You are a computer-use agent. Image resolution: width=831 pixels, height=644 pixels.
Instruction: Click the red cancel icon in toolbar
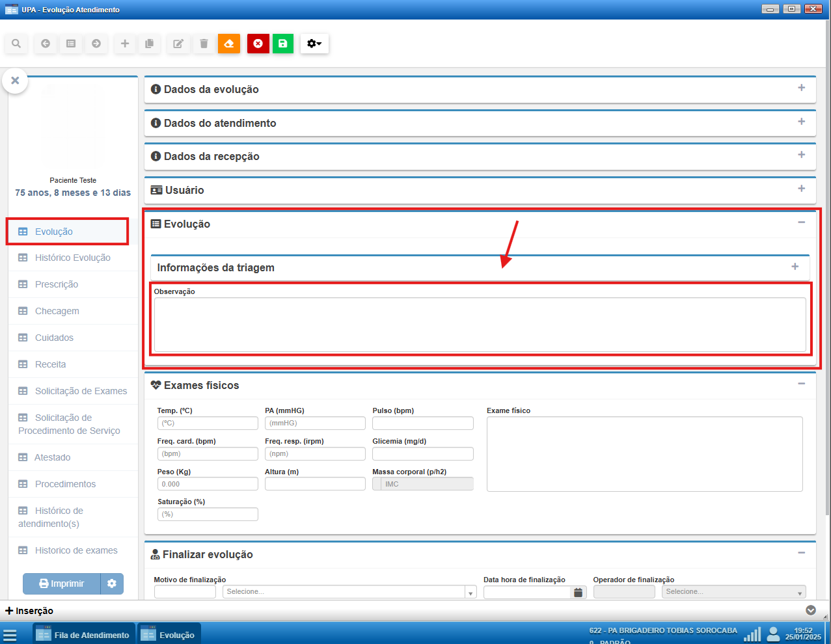coord(258,44)
